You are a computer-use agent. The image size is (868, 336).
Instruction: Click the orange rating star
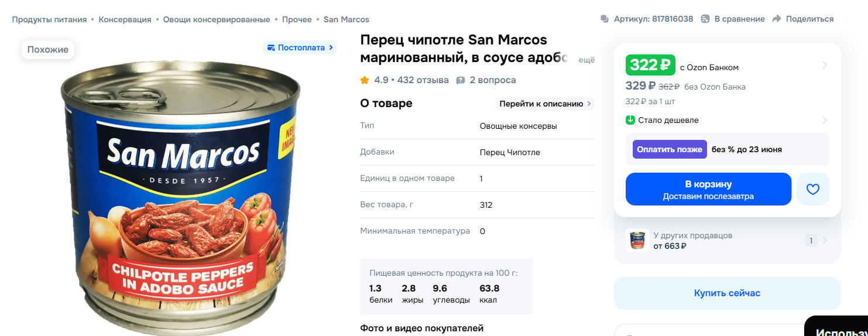(x=365, y=80)
